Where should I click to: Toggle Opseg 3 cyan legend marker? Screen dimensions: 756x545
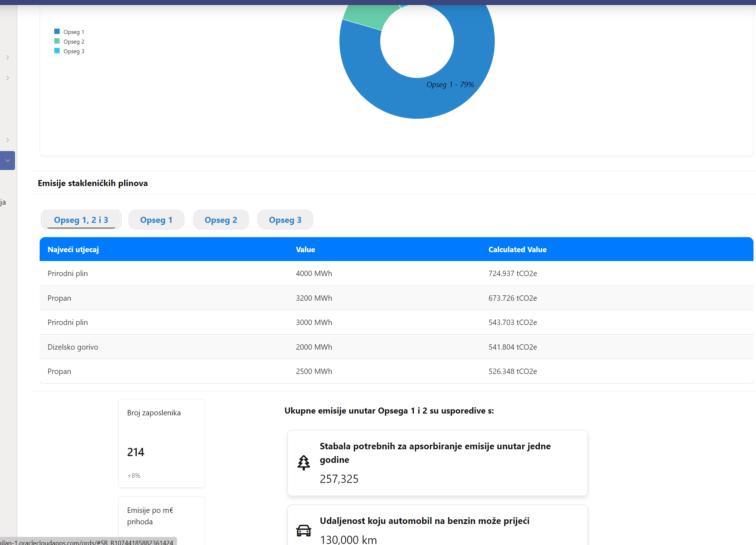coord(57,51)
